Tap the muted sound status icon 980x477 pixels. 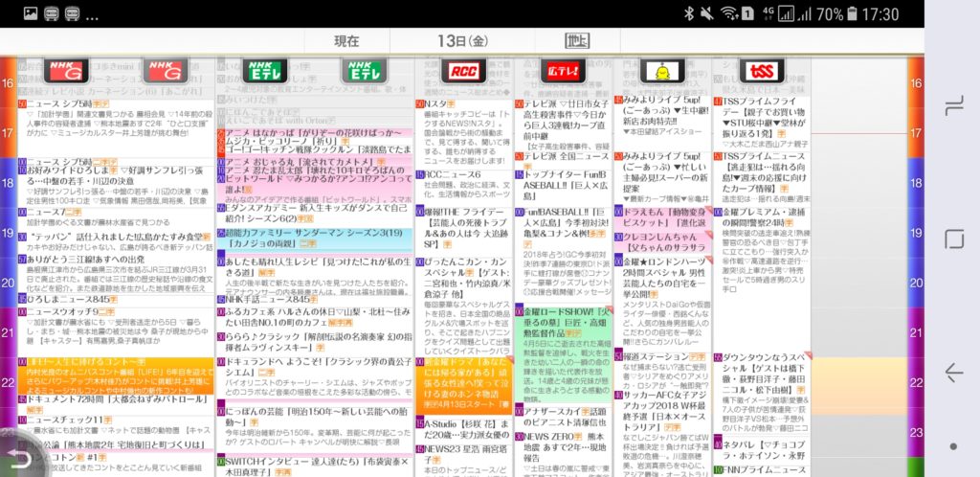click(x=707, y=13)
